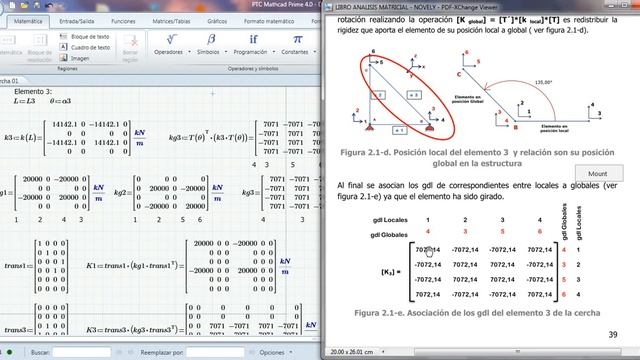This screenshot has height=360, width=640.
Task: Open the Funciones ribbon tab
Action: tap(123, 21)
